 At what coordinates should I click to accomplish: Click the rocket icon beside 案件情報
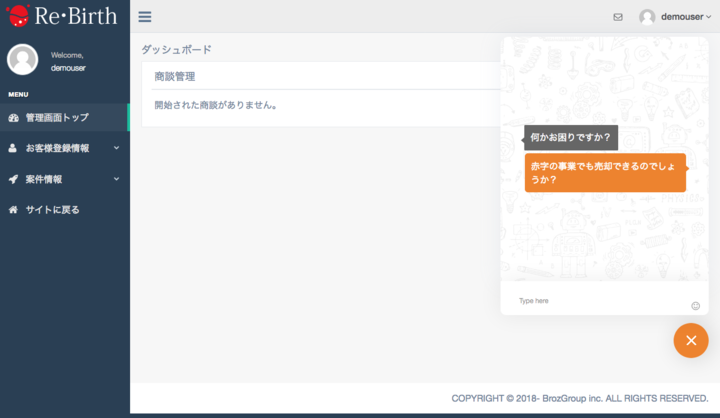click(13, 179)
